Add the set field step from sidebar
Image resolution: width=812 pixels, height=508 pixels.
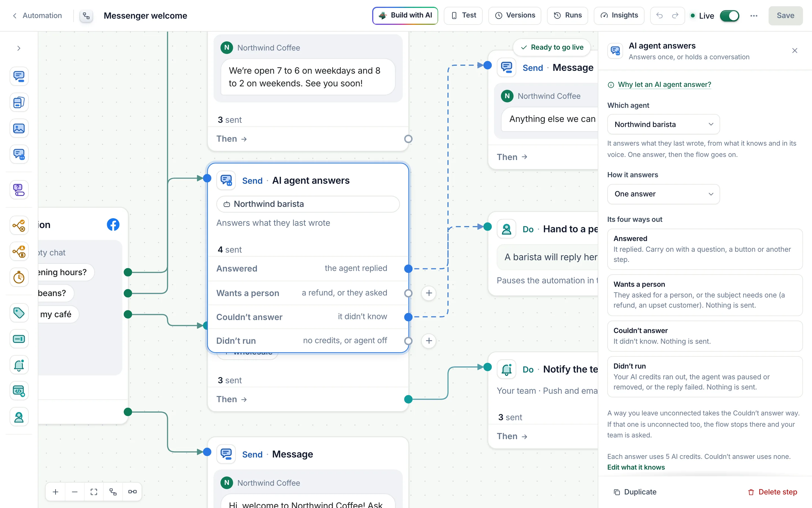pyautogui.click(x=19, y=339)
